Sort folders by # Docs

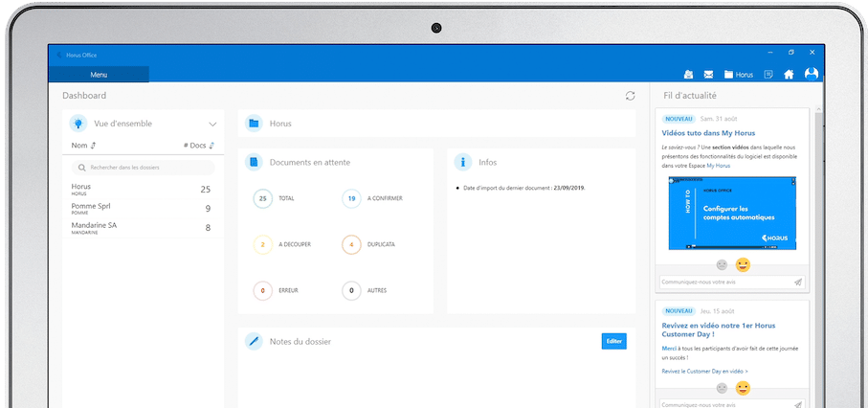199,146
